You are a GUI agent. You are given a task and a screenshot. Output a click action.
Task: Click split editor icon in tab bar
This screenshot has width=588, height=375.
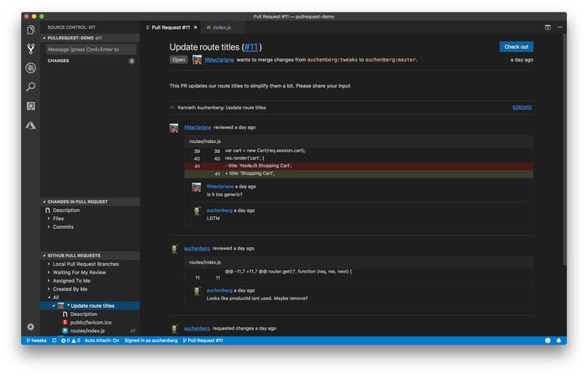[548, 28]
